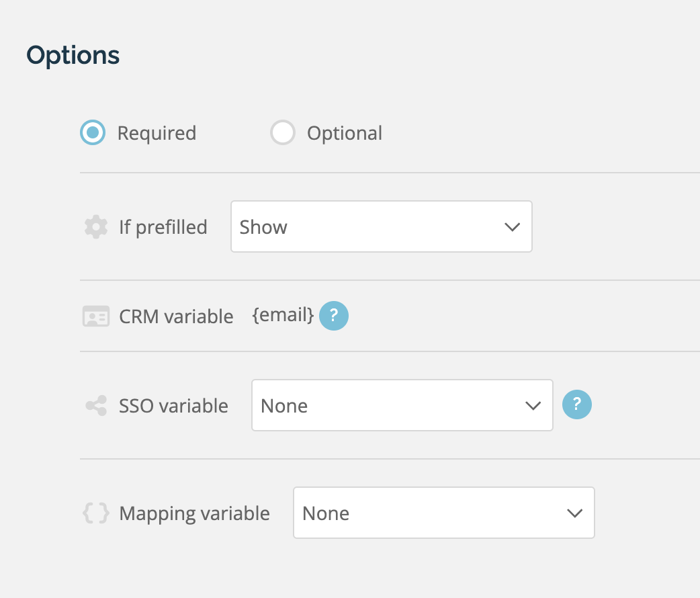The height and width of the screenshot is (598, 700).
Task: Expand the Mapping variable selector chevron
Action: 574,513
